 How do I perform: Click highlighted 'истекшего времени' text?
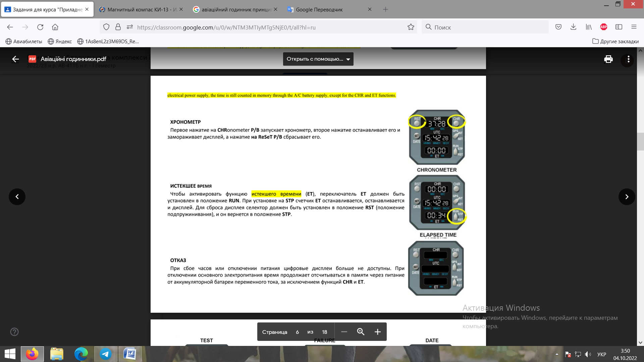[x=276, y=194]
